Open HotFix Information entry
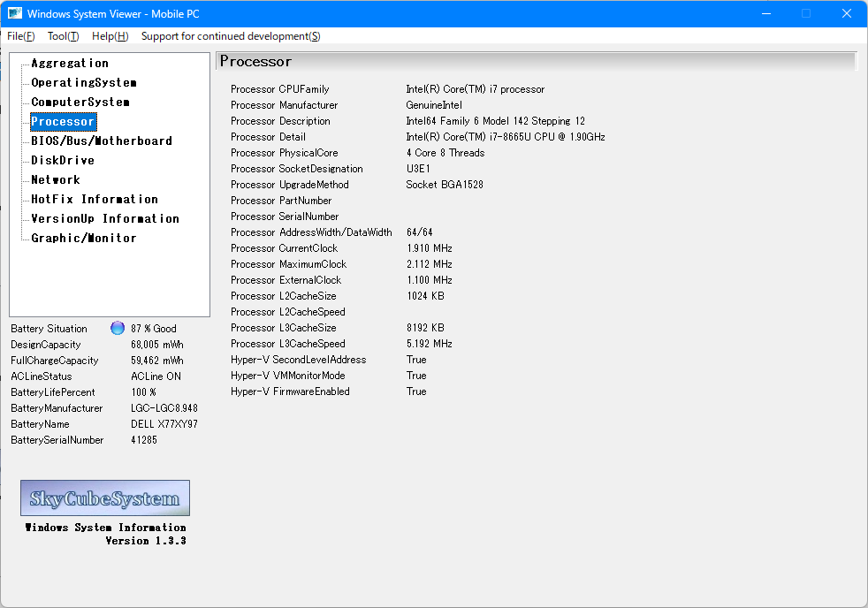This screenshot has height=608, width=868. tap(95, 200)
